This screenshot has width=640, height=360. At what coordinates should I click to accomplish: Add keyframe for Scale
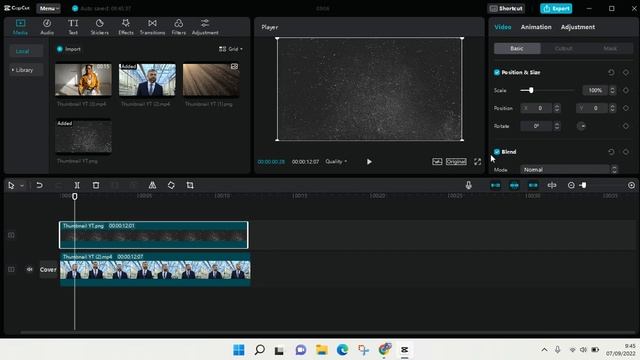point(626,90)
